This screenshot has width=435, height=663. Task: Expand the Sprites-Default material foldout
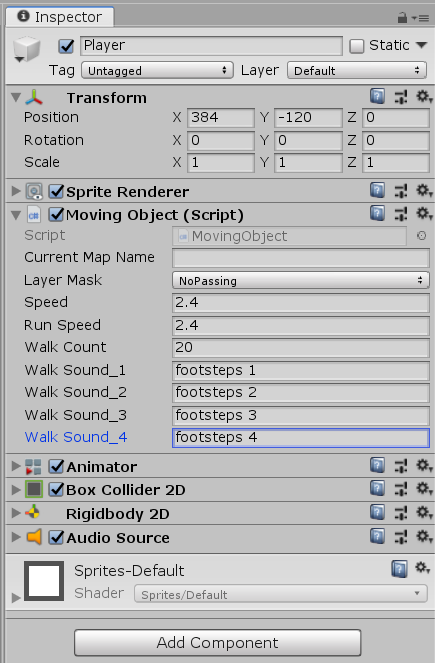(x=16, y=597)
